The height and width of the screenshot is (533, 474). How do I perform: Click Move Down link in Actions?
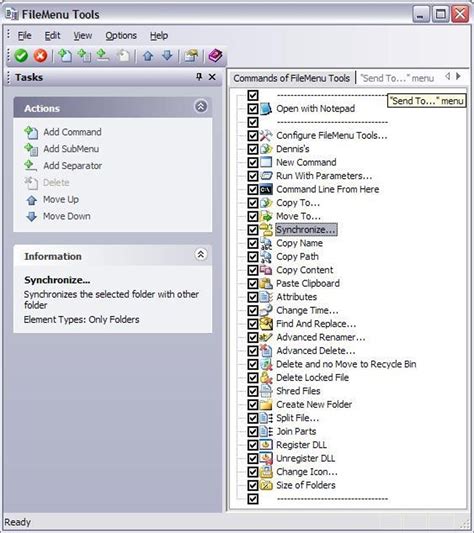point(67,216)
